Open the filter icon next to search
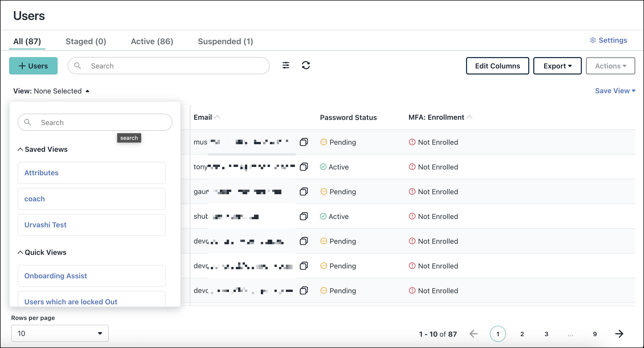 (x=286, y=66)
